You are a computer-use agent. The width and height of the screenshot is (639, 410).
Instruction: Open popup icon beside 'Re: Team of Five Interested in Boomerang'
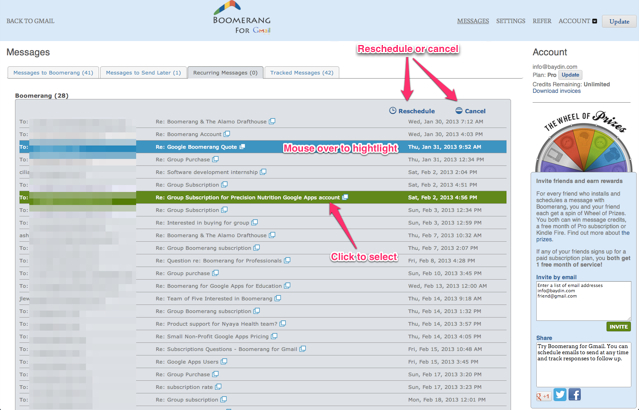tap(278, 298)
